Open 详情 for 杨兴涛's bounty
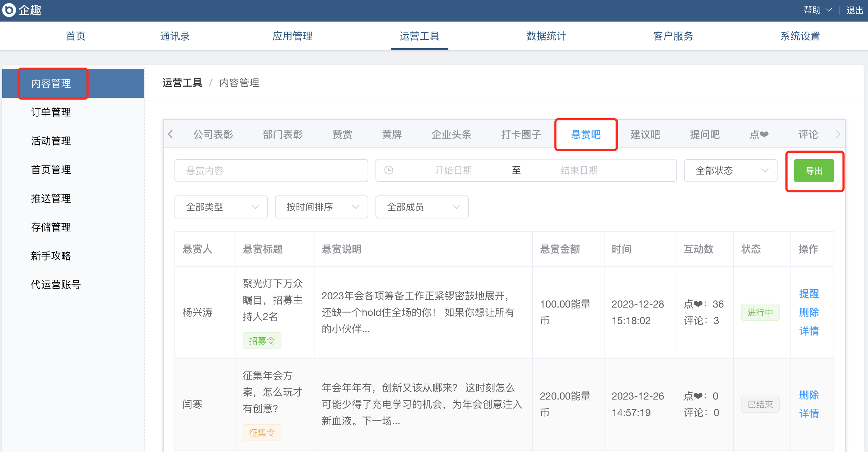The height and width of the screenshot is (452, 868). pos(809,331)
